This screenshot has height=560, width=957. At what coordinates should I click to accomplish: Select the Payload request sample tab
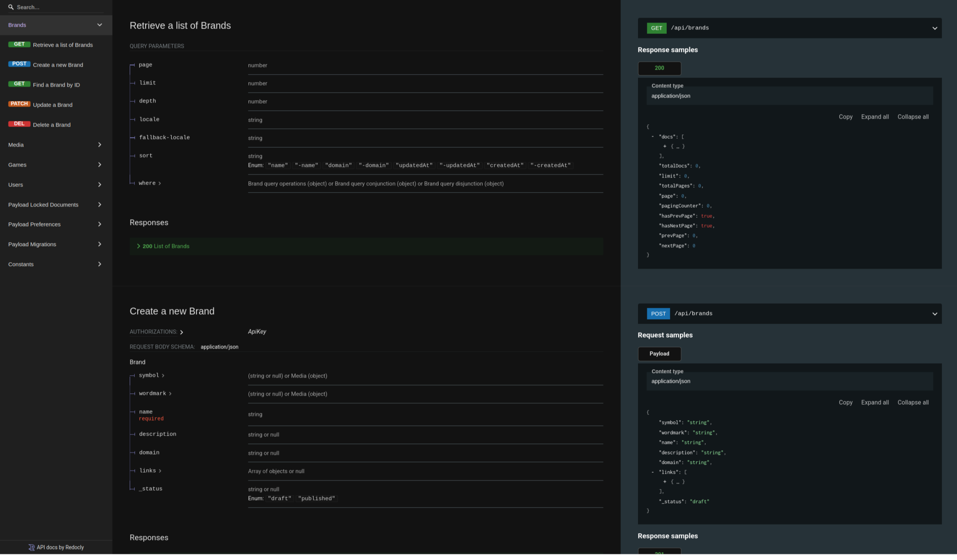point(659,354)
